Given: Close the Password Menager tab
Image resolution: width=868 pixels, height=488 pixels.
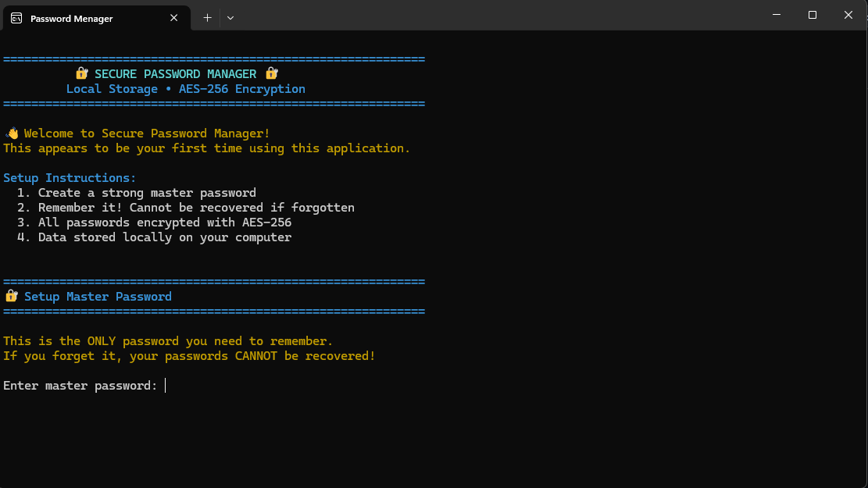Looking at the screenshot, I should (x=173, y=18).
